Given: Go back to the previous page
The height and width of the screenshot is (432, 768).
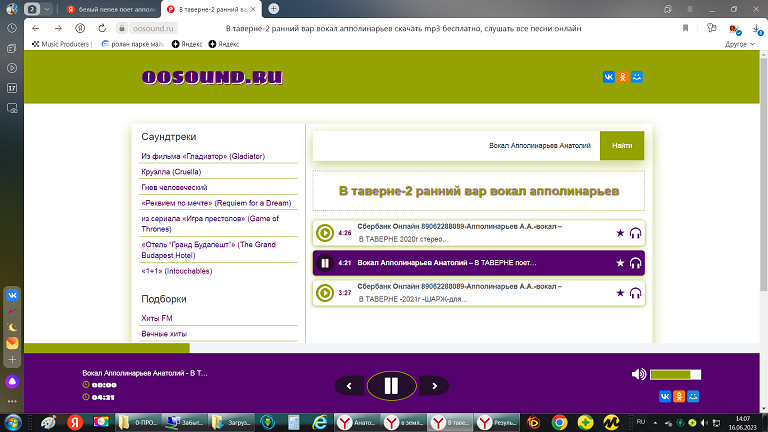Looking at the screenshot, I should 36,28.
